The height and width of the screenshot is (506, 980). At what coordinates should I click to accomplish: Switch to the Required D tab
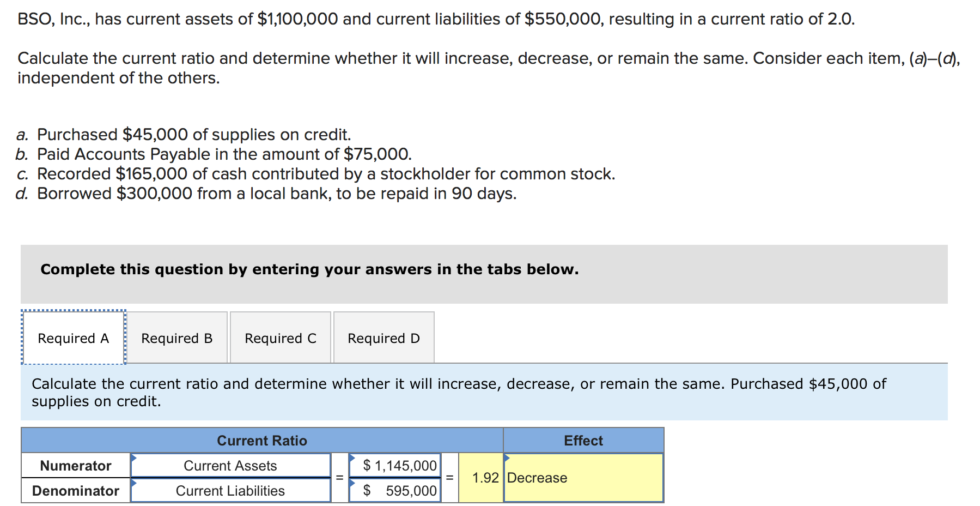384,338
